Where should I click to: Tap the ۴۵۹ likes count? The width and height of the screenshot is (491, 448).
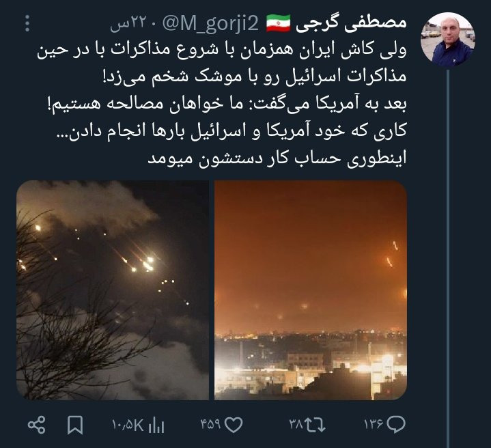pos(210,425)
